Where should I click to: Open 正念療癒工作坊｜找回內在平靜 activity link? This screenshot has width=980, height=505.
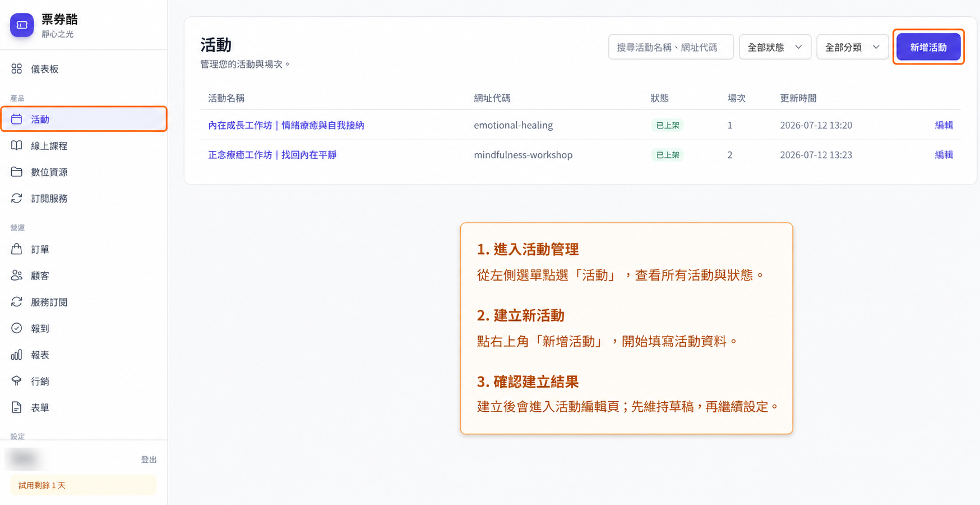tap(272, 155)
